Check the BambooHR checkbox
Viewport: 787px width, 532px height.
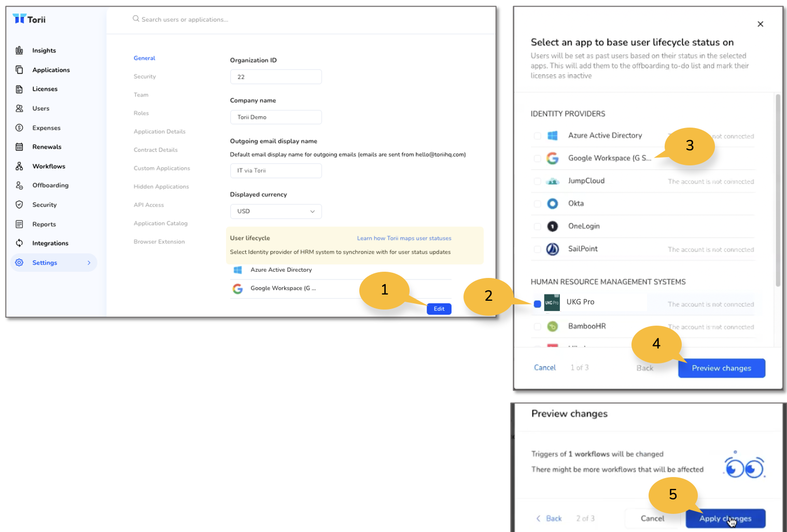(538, 326)
